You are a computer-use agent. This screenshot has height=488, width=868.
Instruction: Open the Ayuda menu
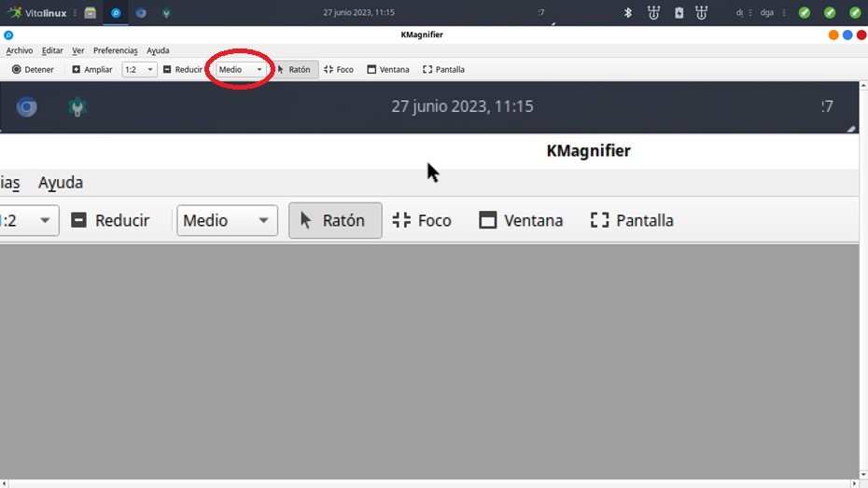(158, 50)
